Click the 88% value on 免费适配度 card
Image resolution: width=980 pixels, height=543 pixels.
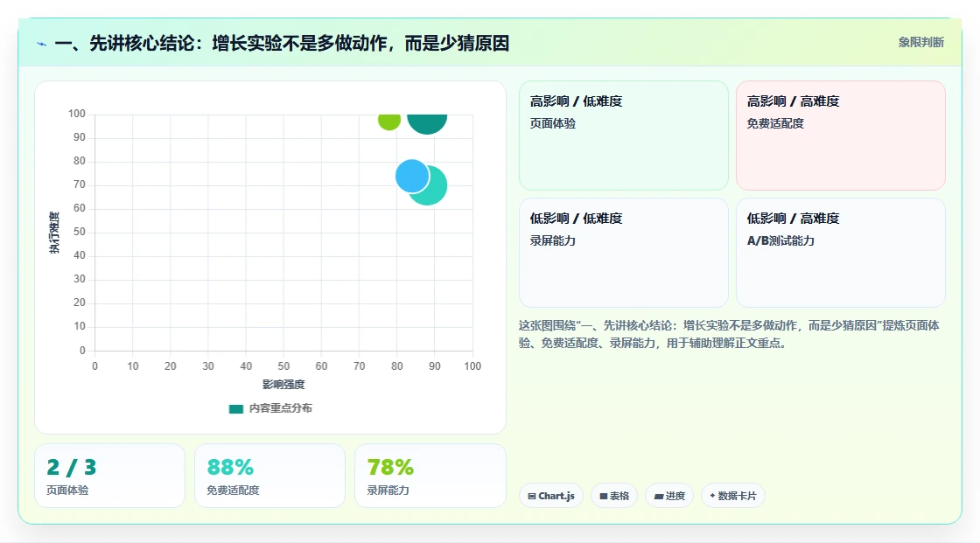point(230,468)
